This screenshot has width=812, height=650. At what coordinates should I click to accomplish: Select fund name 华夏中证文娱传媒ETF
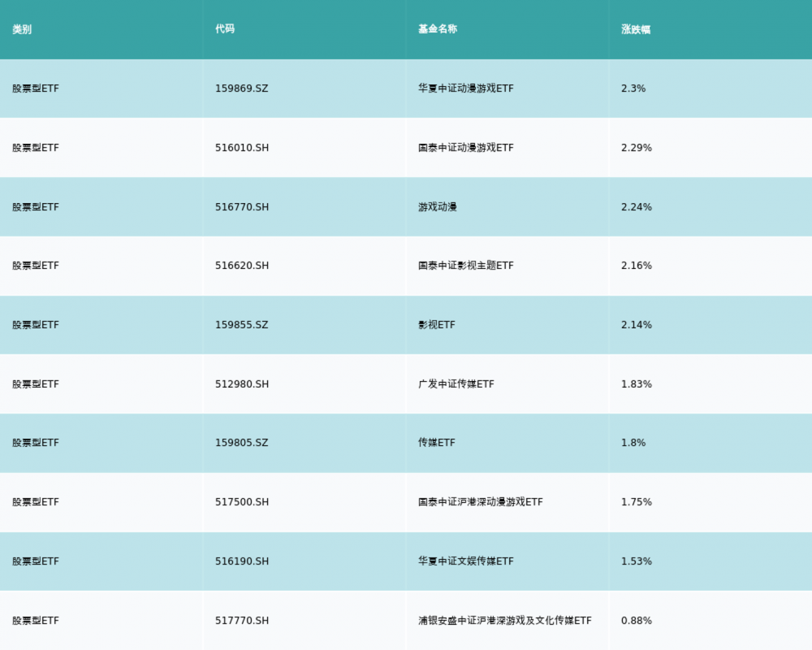click(x=466, y=561)
